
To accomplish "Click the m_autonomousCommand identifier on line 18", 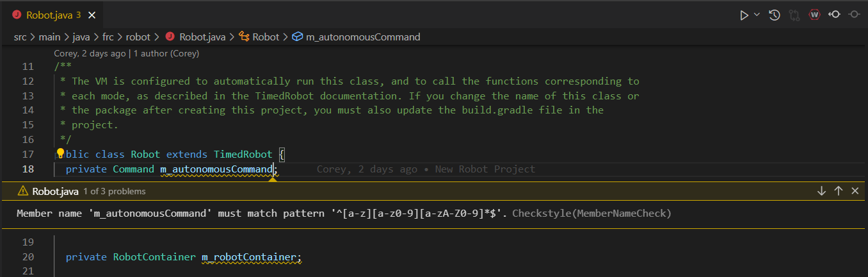I will 216,169.
